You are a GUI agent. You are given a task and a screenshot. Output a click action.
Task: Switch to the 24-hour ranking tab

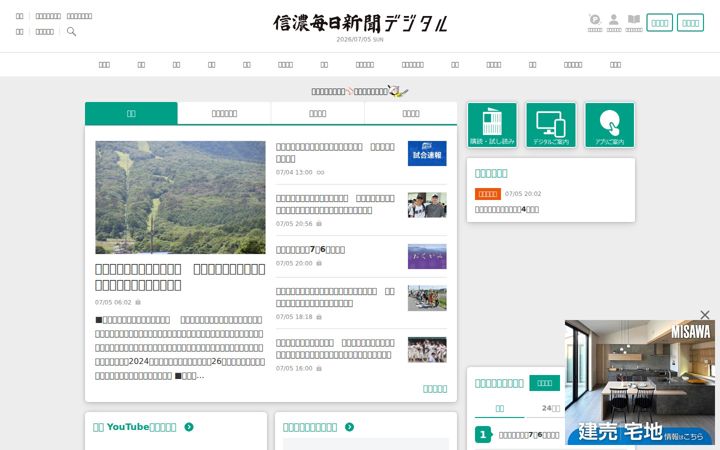click(550, 408)
